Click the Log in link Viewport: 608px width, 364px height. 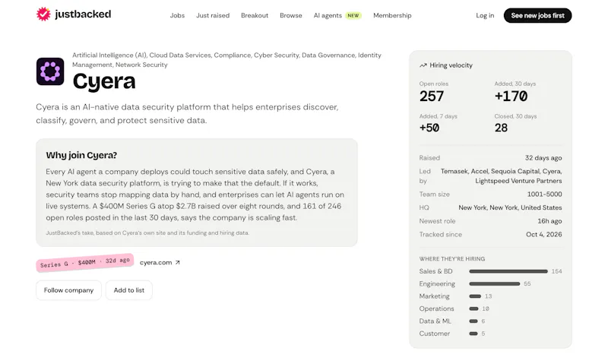(x=485, y=15)
